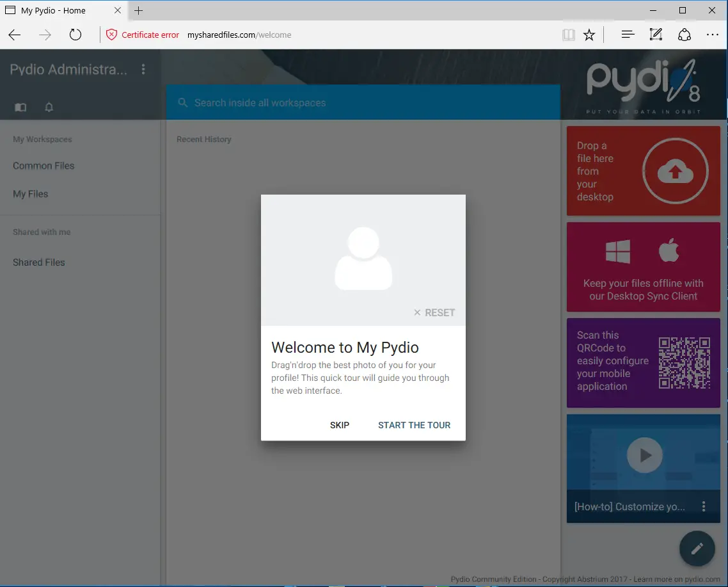Click the URL mysharedfiles.com/welcome address bar
Image resolution: width=728 pixels, height=587 pixels.
(239, 35)
